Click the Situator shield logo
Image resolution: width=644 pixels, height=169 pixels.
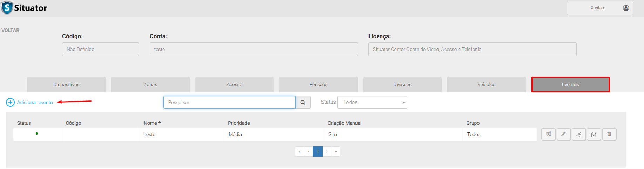coord(7,8)
